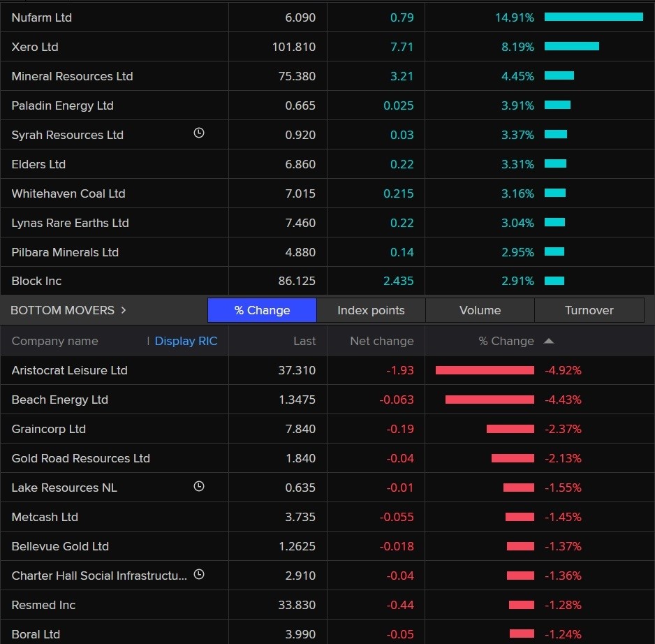Image resolution: width=655 pixels, height=644 pixels.
Task: Click Block Inc net change 2.435
Action: (x=399, y=281)
